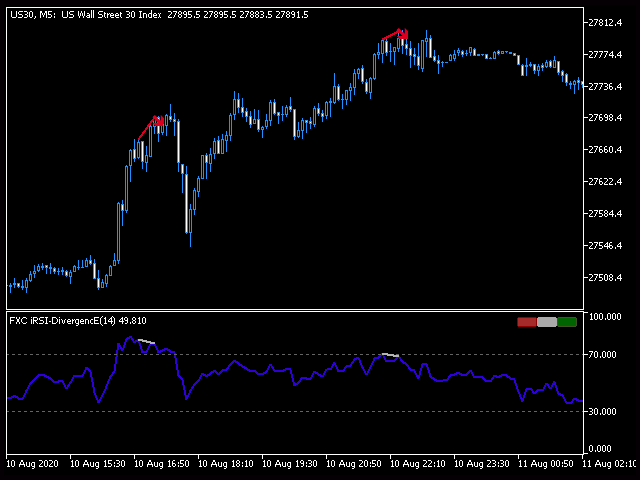The height and width of the screenshot is (480, 640).
Task: Click the 27508.4 price axis label
Action: coord(607,278)
